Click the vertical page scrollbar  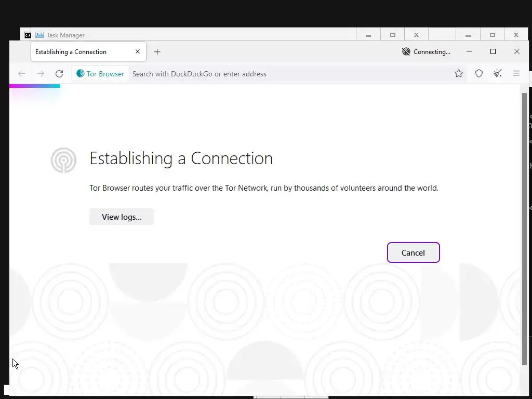(524, 229)
